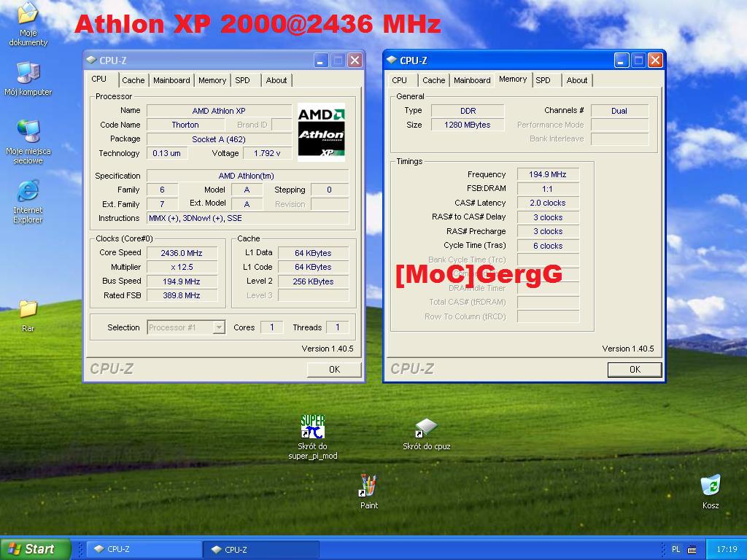This screenshot has height=560, width=747.
Task: Activate first CPU-Z taskbar button
Action: point(145,549)
